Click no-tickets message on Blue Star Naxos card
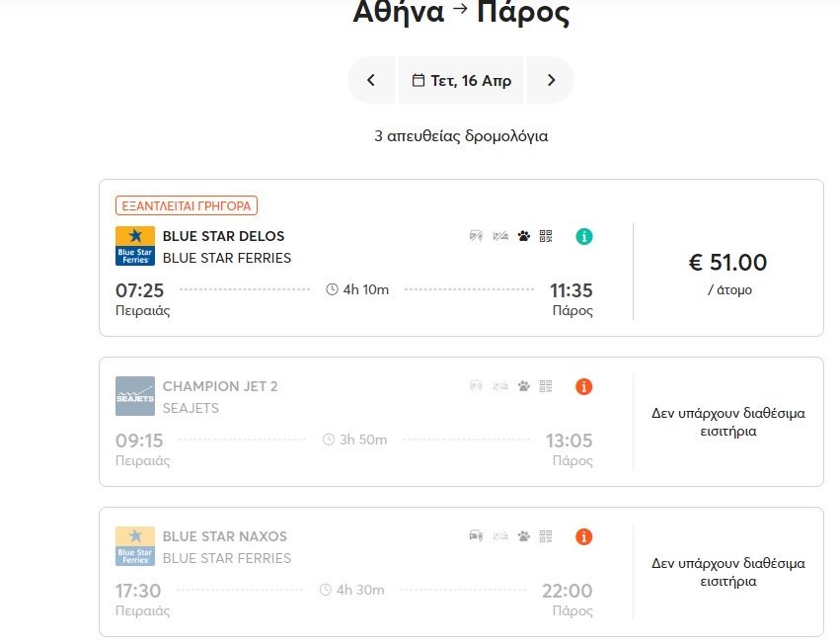 (x=728, y=572)
